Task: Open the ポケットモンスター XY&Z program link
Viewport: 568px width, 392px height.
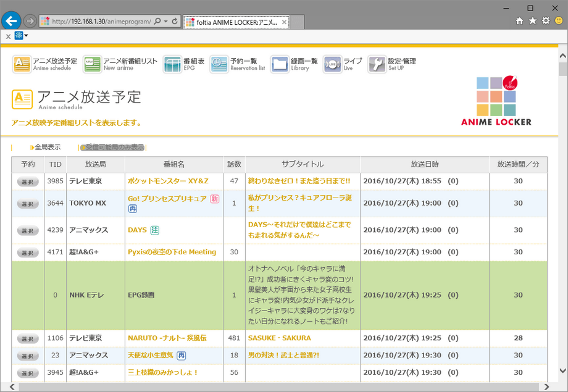Action: coord(168,181)
